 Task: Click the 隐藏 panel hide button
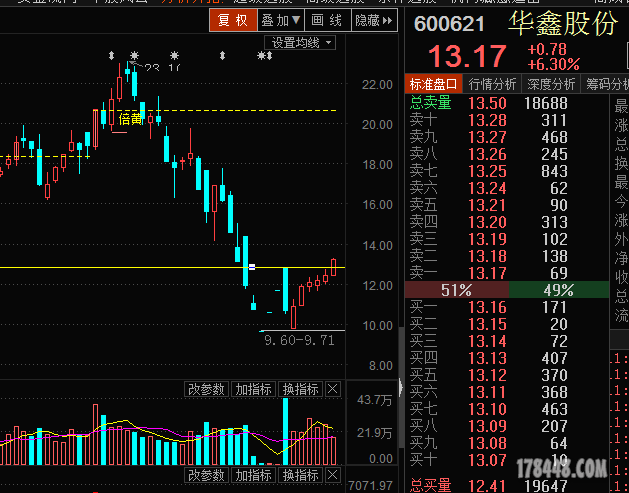374,20
